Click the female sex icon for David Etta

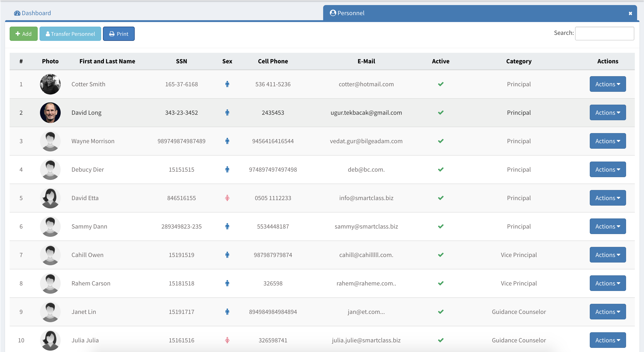(x=227, y=198)
